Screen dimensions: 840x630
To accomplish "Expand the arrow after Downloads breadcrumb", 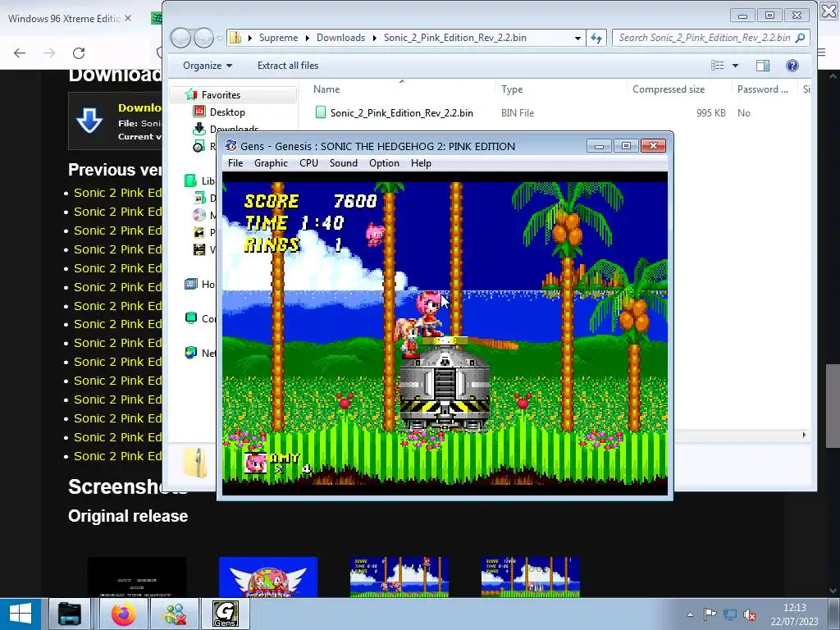I will click(x=374, y=38).
